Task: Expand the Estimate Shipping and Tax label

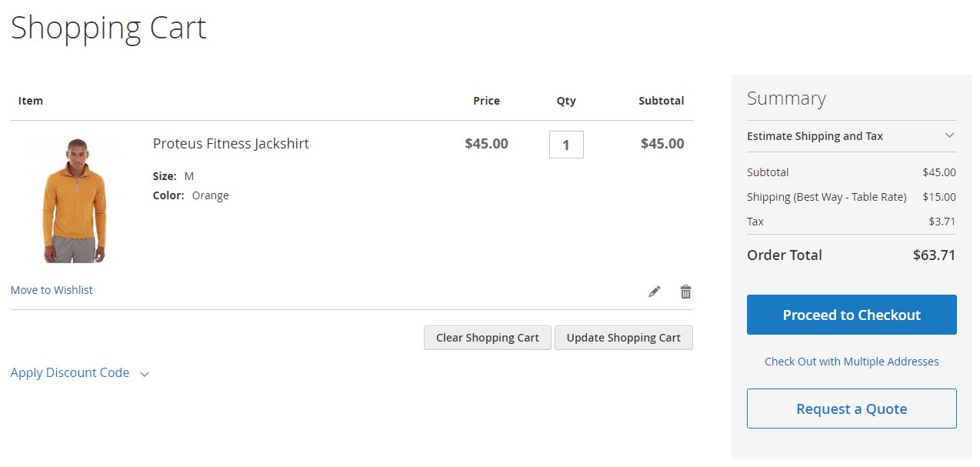Action: coord(815,136)
